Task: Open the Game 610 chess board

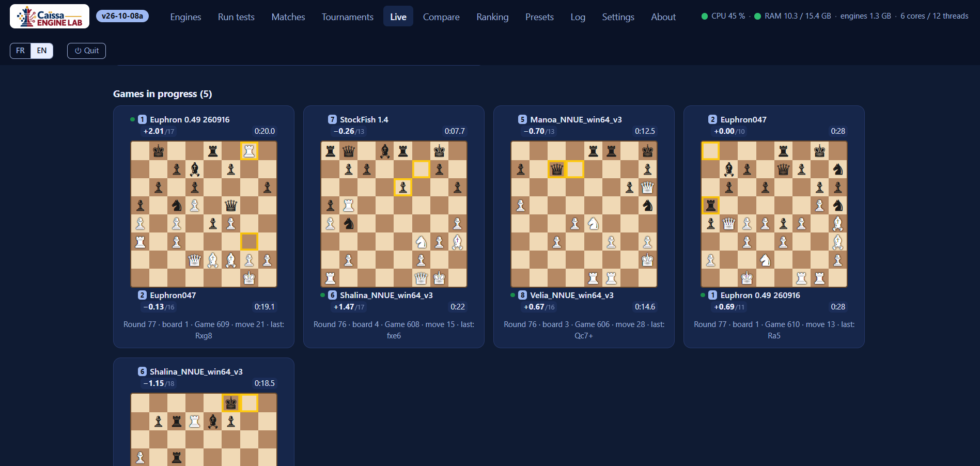Action: (x=774, y=214)
